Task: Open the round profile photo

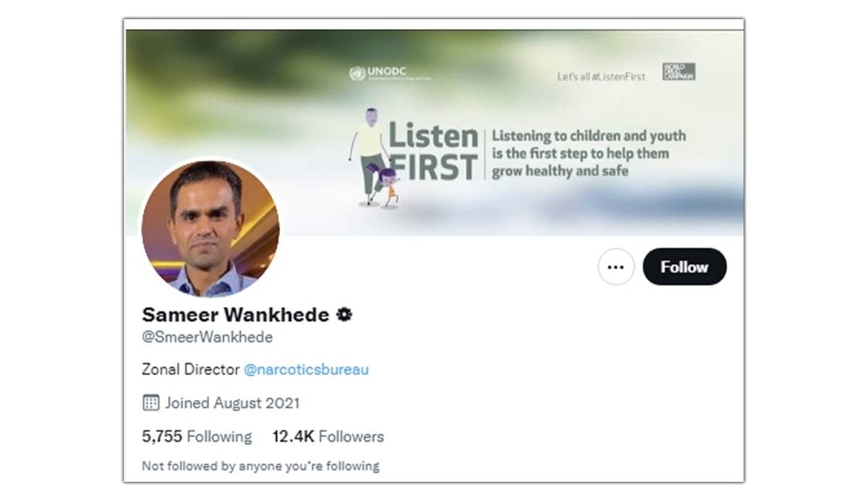Action: pyautogui.click(x=210, y=229)
